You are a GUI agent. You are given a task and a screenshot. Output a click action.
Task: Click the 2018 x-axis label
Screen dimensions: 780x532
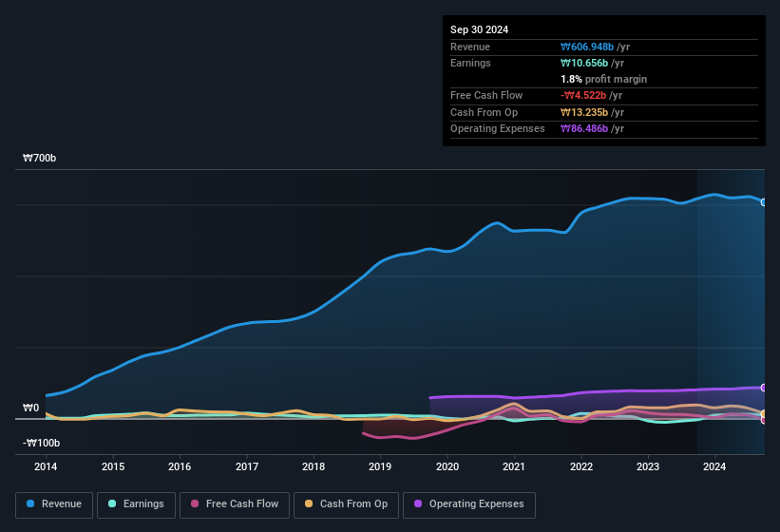314,466
